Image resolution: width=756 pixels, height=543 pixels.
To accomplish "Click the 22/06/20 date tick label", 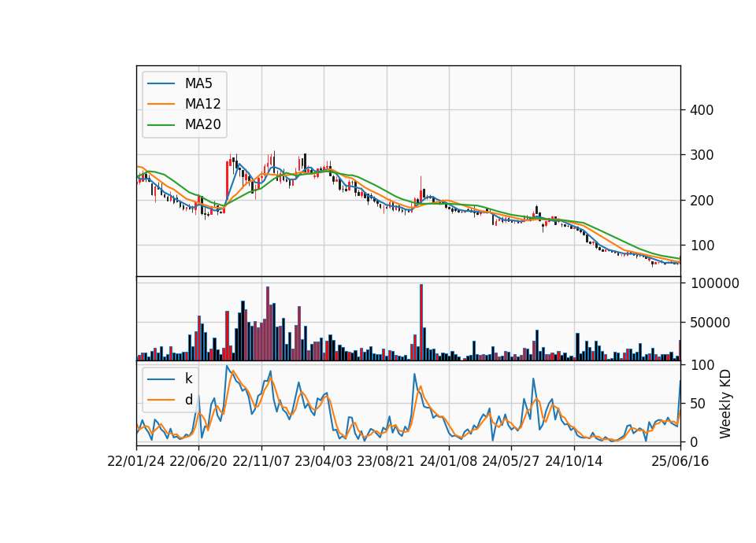I will [198, 462].
